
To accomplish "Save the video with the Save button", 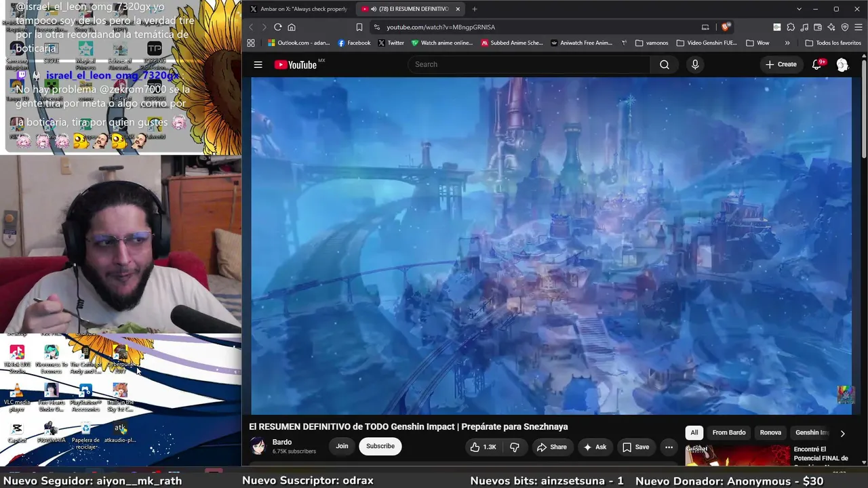I will pos(636,447).
